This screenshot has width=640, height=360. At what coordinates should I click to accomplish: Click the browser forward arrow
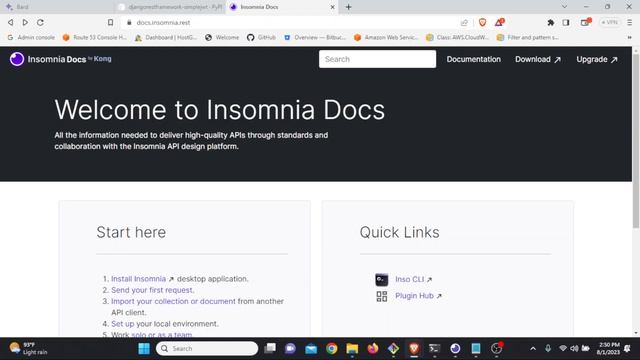pos(25,22)
